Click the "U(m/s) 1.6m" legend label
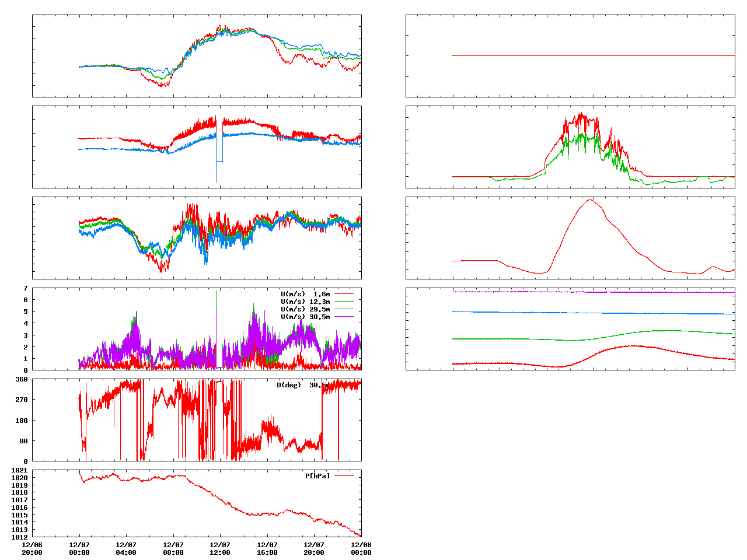Viewport: 747px width, 560px height. point(305,293)
